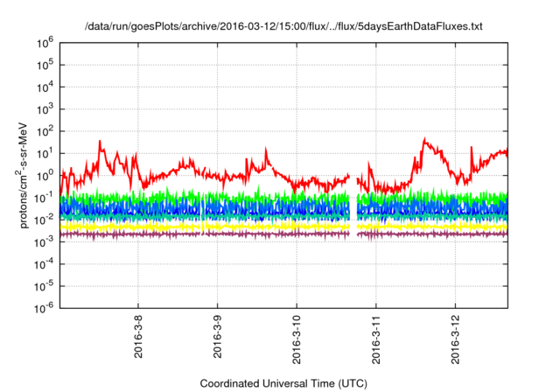Viewport: 560px width, 392px height.
Task: Select the x-axis date label 2016-3-10
Action: (x=297, y=339)
